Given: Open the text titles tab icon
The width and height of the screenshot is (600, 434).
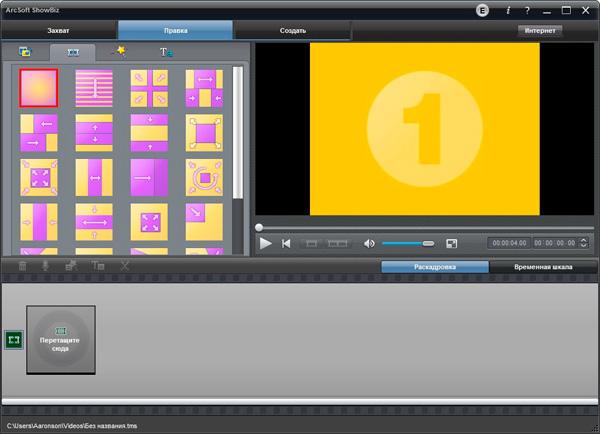Looking at the screenshot, I should point(166,52).
